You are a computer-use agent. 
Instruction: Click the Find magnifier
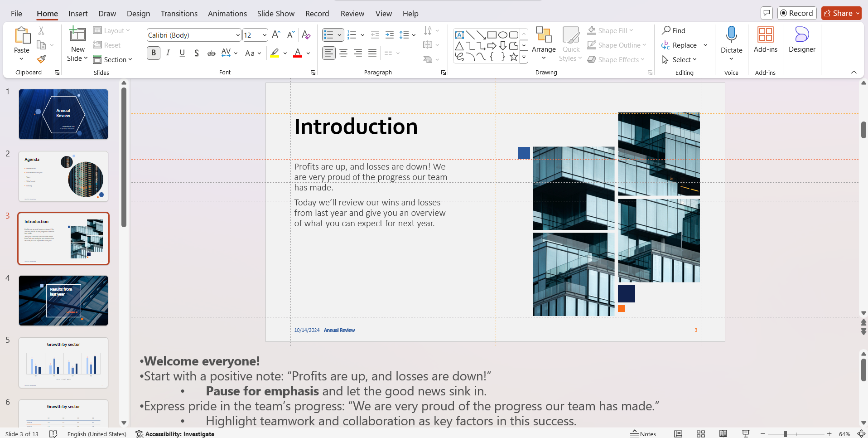[674, 30]
